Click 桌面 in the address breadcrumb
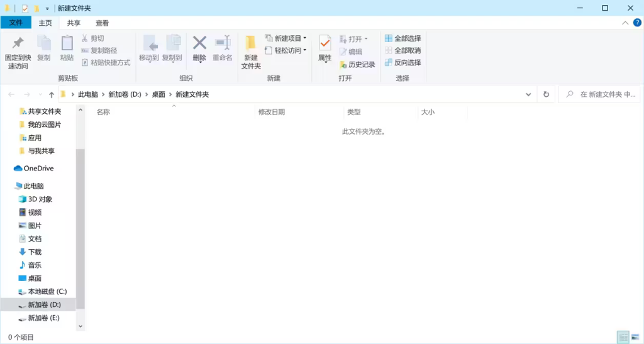Screen dimensions: 644x344 [158, 94]
